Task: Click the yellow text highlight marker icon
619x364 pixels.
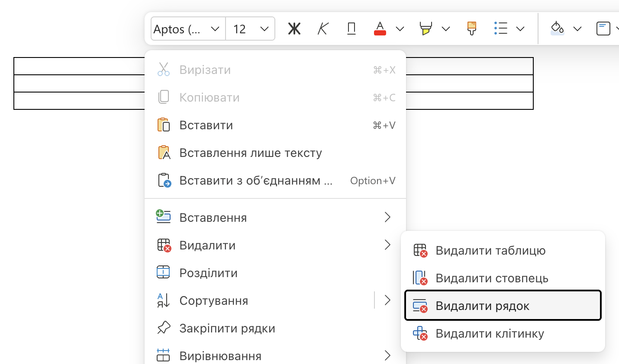Action: coord(426,29)
